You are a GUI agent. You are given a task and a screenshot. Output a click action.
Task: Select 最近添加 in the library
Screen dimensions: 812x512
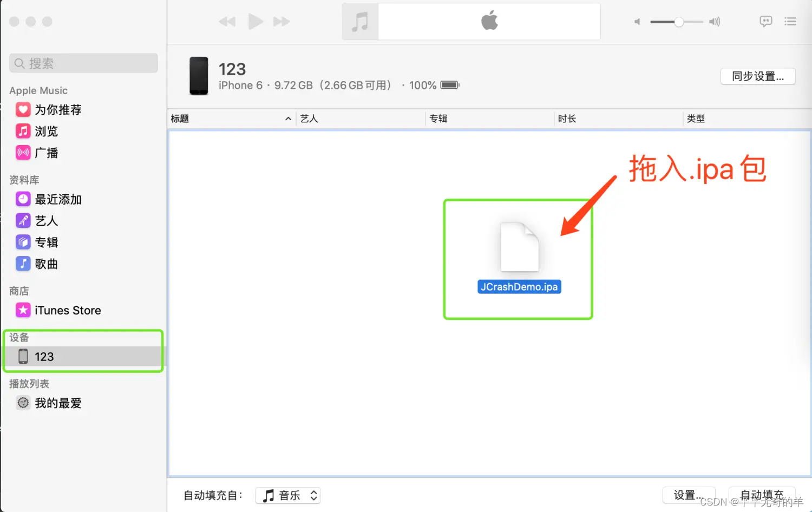pyautogui.click(x=58, y=199)
